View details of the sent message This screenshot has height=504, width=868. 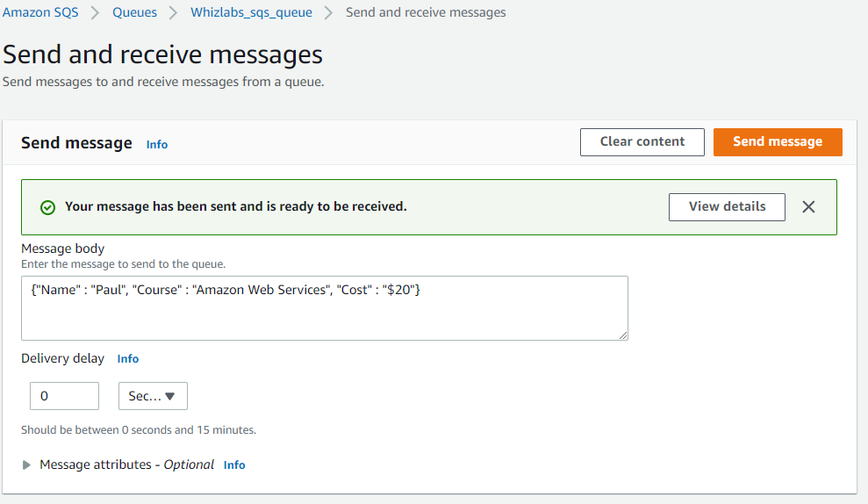point(727,207)
